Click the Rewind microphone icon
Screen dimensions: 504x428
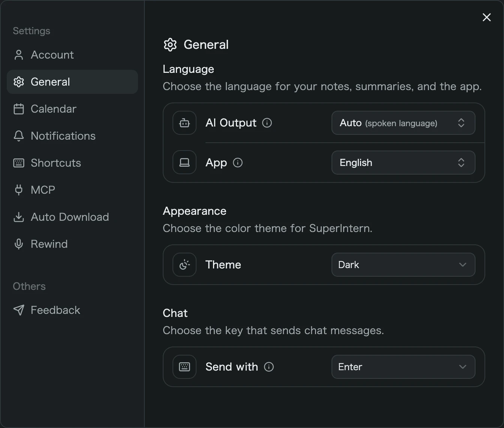[18, 244]
